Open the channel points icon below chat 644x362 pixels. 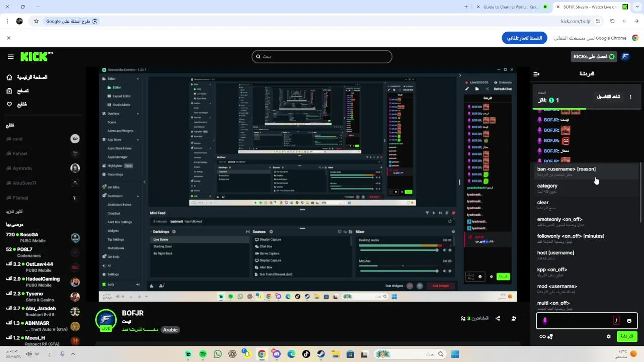point(550,336)
